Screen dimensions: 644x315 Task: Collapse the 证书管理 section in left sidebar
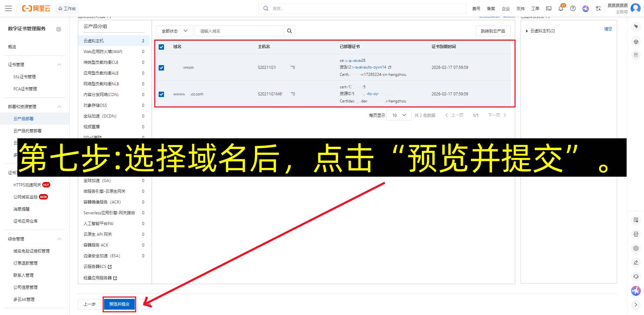point(59,64)
